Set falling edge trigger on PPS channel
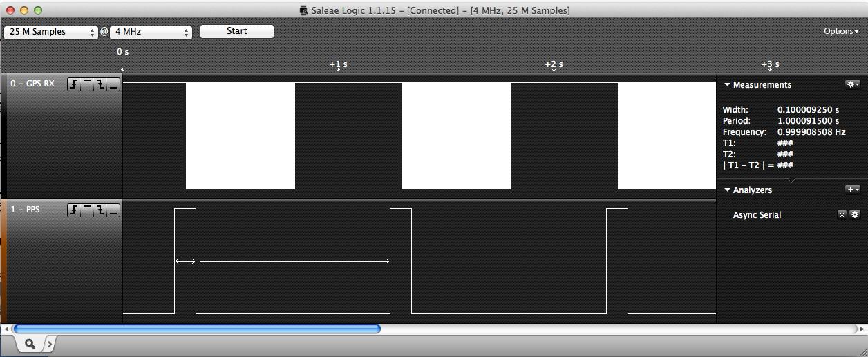The height and width of the screenshot is (357, 868). pos(100,210)
